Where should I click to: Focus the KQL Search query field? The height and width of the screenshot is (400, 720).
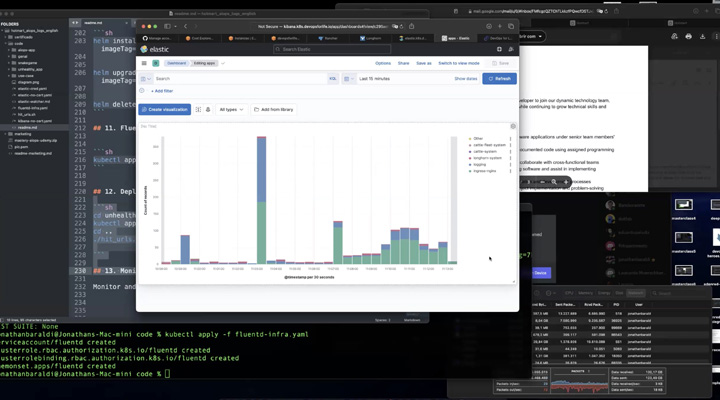click(240, 79)
